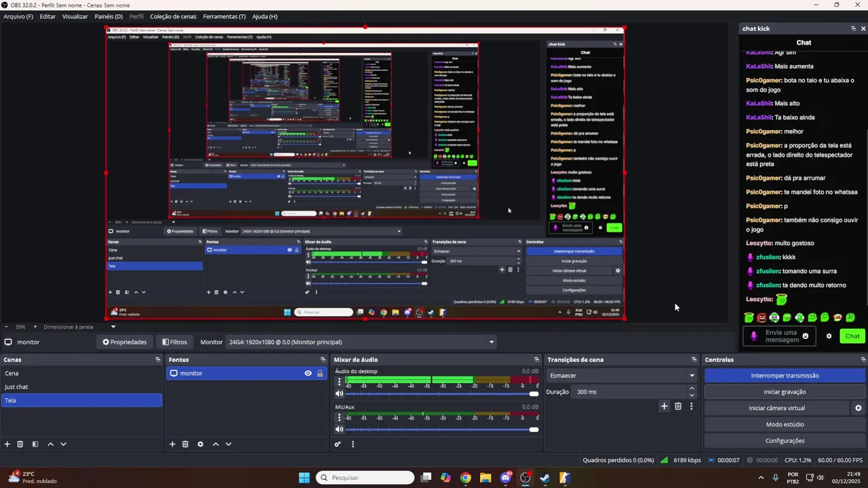This screenshot has height=488, width=868.
Task: Click Interromper transmissão to stop streaming
Action: 785,375
